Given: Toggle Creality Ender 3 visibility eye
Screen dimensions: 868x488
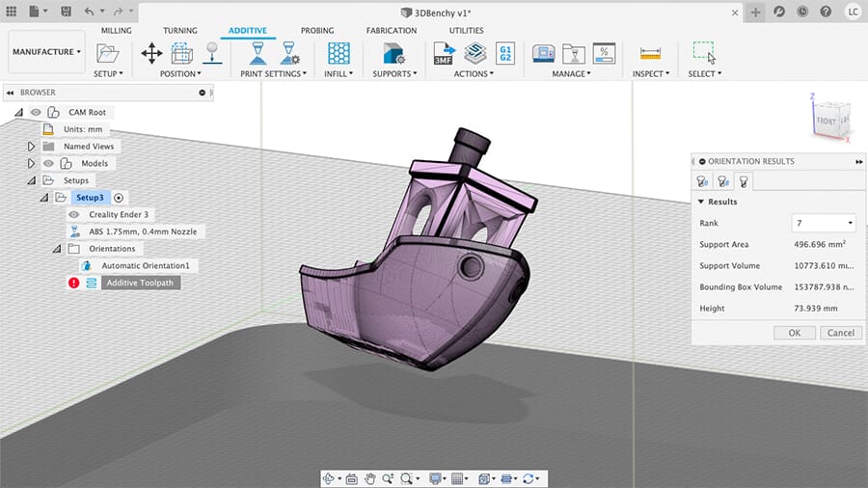Looking at the screenshot, I should click(x=74, y=215).
